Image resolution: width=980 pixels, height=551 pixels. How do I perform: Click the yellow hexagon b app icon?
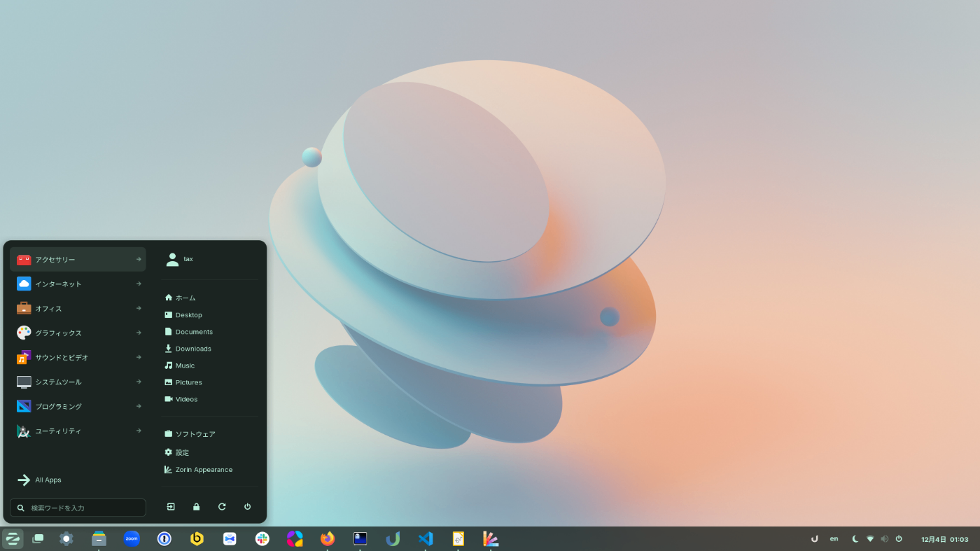[197, 538]
